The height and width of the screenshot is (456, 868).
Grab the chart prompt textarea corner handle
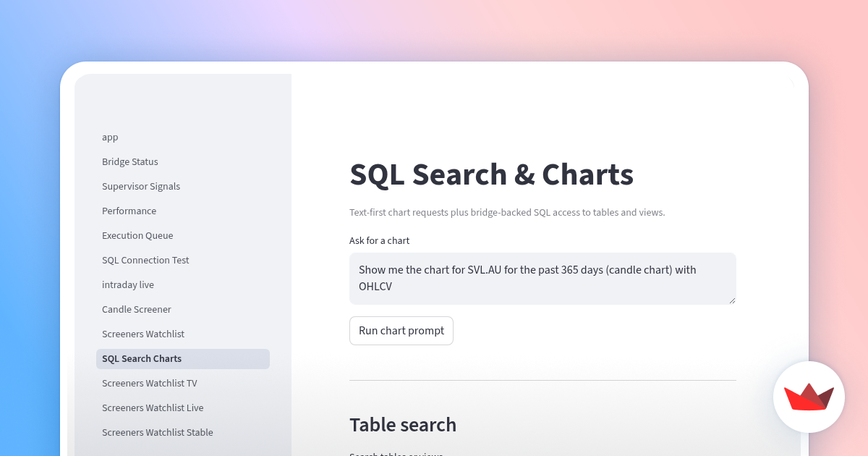click(x=732, y=300)
